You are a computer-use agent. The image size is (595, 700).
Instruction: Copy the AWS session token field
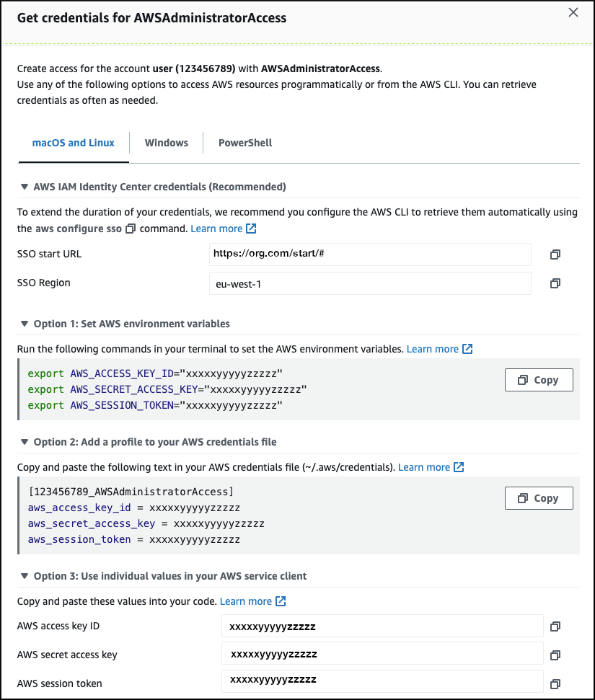click(555, 684)
